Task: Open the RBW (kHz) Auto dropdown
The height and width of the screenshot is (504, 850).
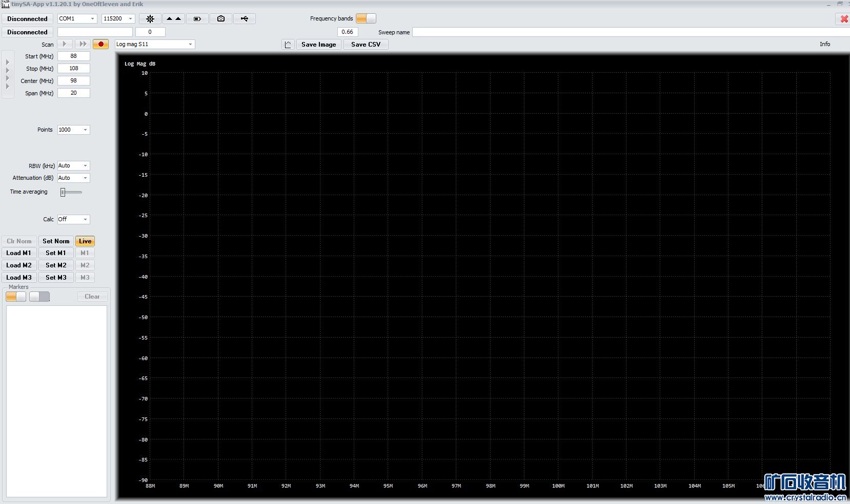Action: [73, 165]
